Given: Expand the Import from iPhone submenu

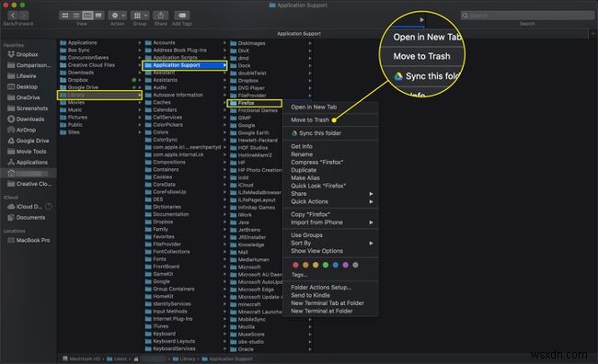Looking at the screenshot, I should click(330, 222).
